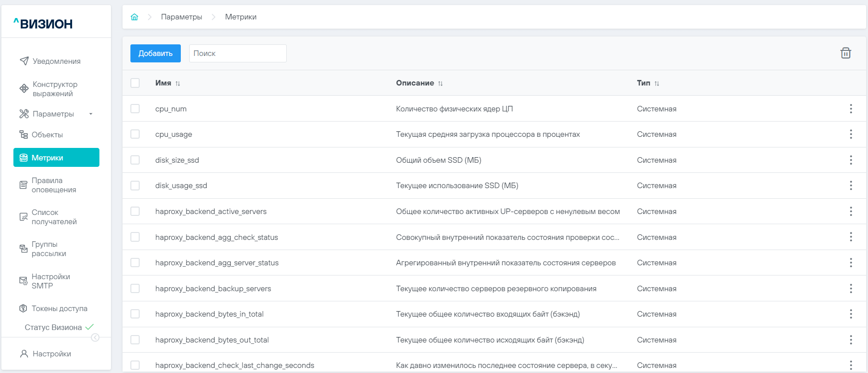Expand the Параметры sidebar dropdown arrow

91,114
